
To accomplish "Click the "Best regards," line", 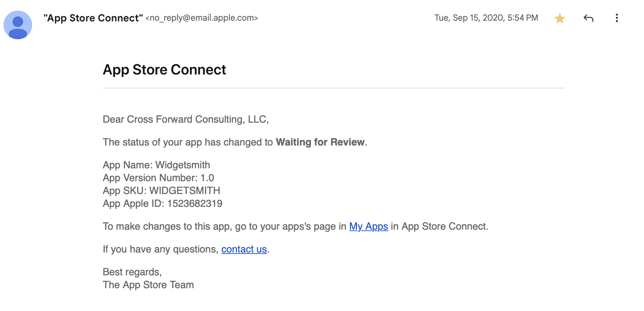I will click(x=132, y=272).
